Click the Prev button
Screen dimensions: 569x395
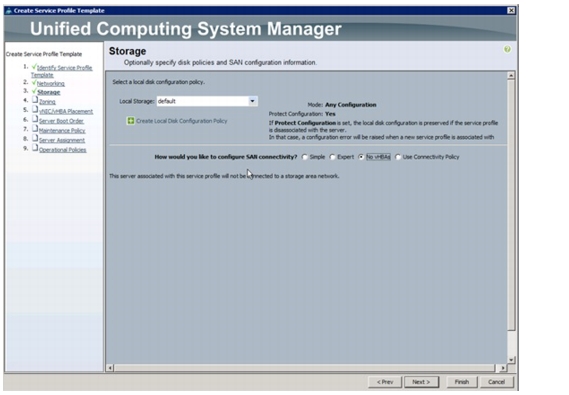385,382
